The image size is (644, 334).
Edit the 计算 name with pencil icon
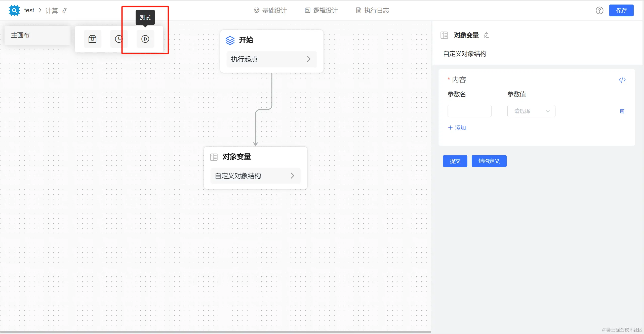(x=65, y=11)
